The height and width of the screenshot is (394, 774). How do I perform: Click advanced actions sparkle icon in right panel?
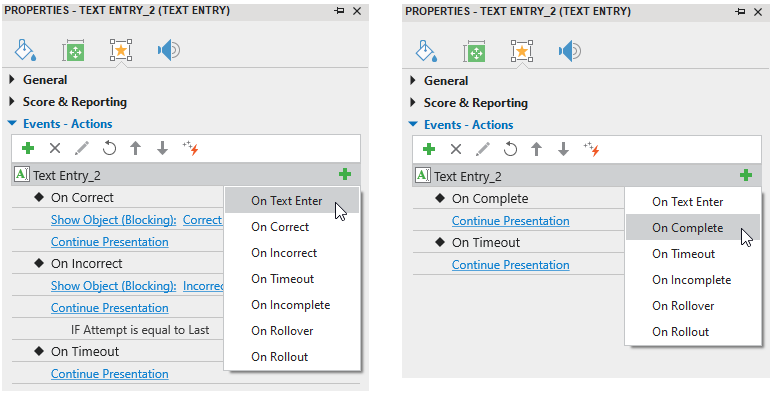pos(591,149)
